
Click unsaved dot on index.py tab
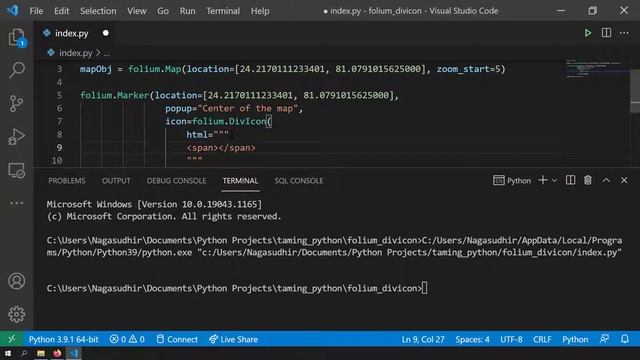click(106, 33)
